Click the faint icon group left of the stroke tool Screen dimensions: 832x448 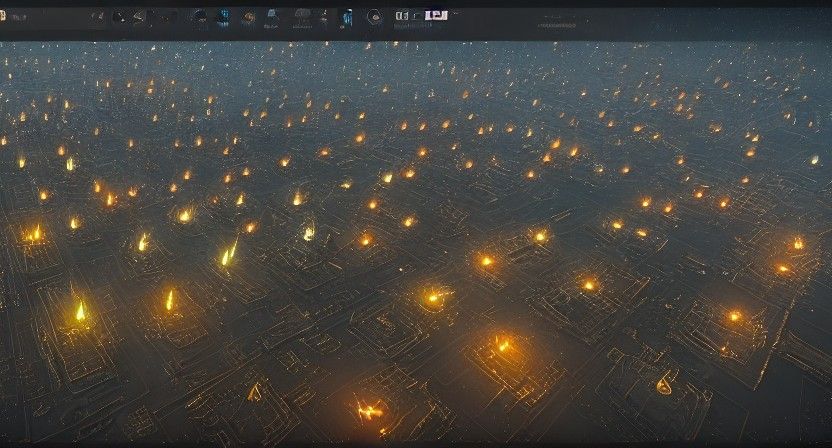[96, 17]
